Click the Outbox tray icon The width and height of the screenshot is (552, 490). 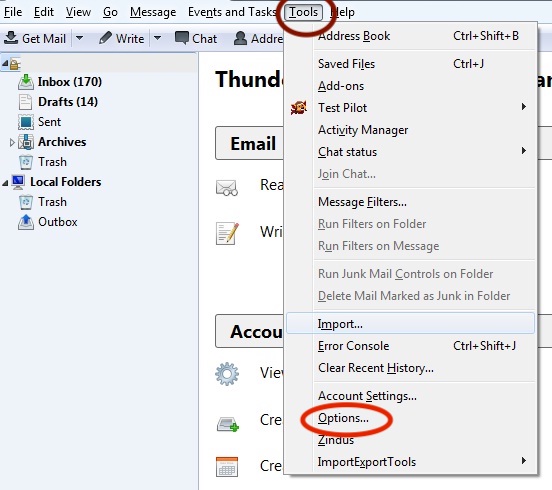(x=26, y=222)
